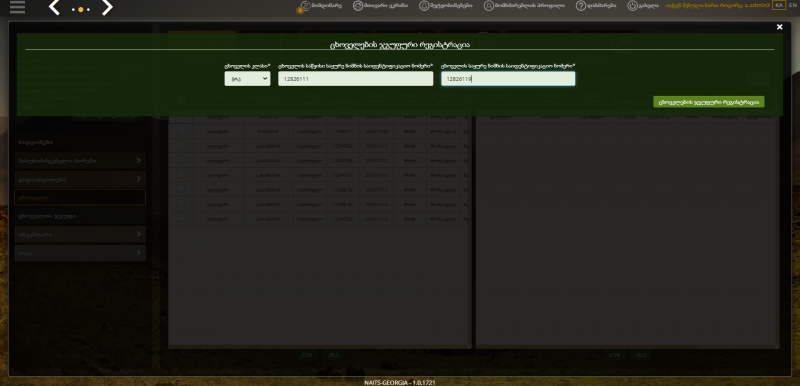Viewport: 800px width, 386px height.
Task: Close the mass registration dialog with the X
Action: (779, 27)
